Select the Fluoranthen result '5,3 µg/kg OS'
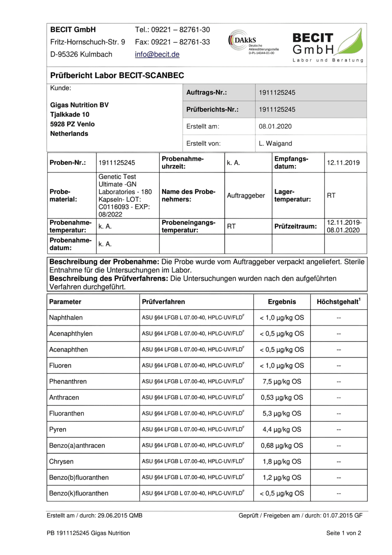392x555 pixels. [x=282, y=413]
